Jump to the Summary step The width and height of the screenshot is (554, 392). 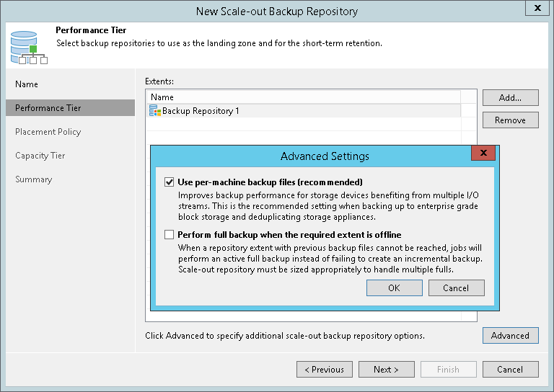tap(34, 179)
